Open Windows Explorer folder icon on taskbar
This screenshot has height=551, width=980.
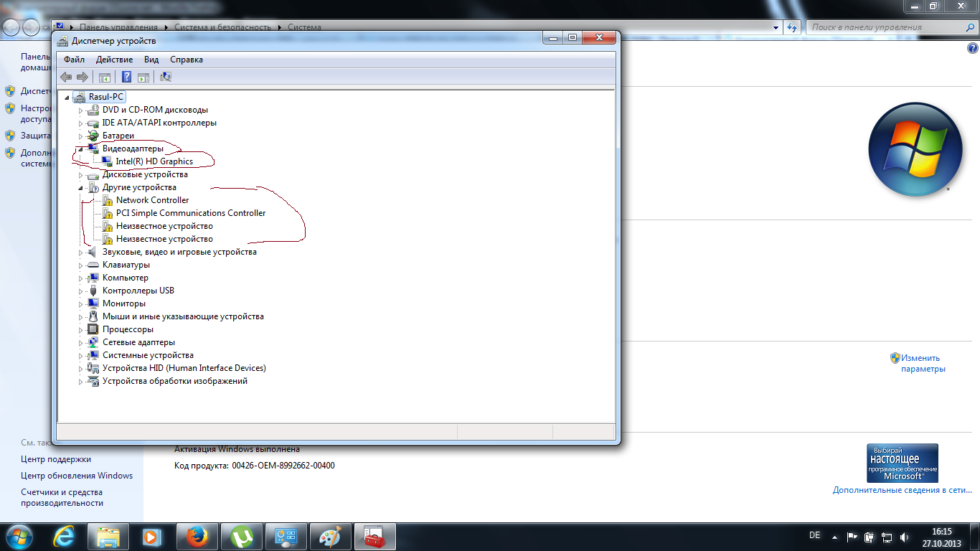108,537
